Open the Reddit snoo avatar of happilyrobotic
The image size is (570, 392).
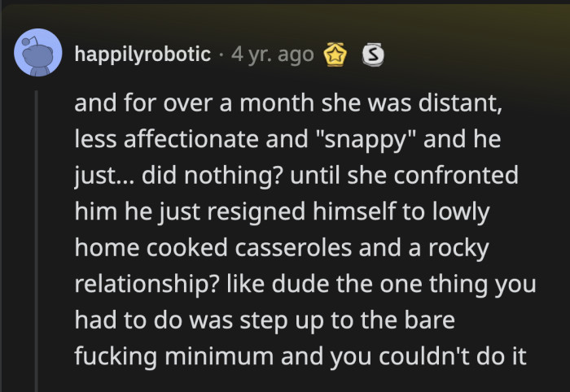pos(38,53)
